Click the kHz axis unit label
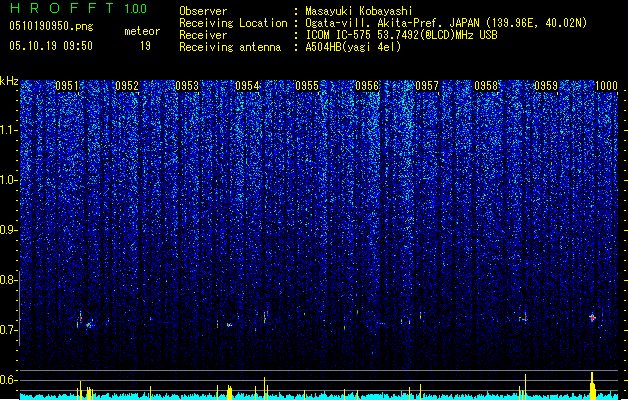This screenshot has width=629, height=400. tap(9, 81)
